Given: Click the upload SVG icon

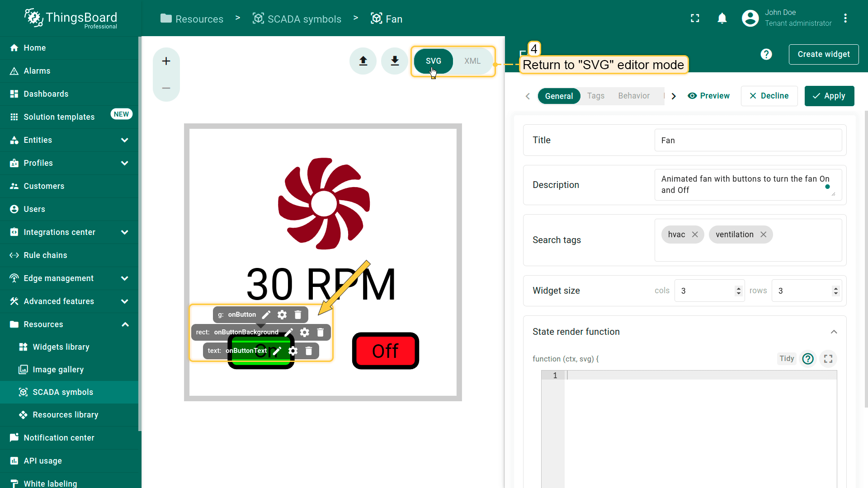Looking at the screenshot, I should [363, 61].
